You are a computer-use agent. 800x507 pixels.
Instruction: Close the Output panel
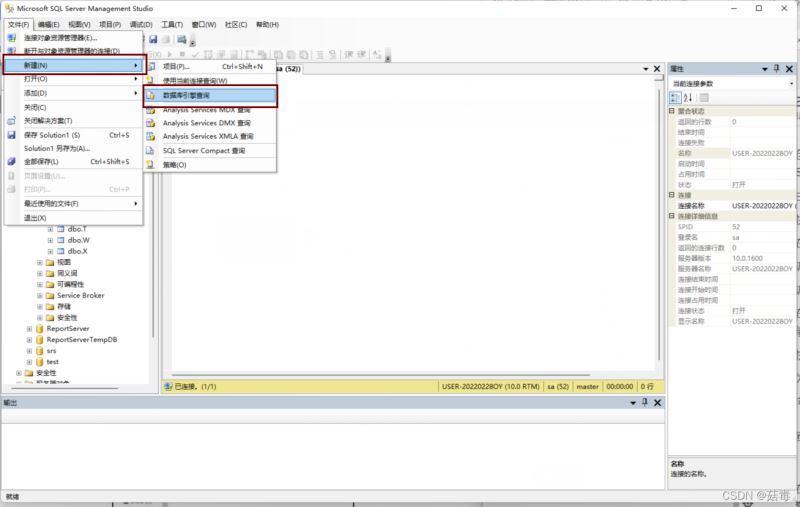(x=658, y=403)
